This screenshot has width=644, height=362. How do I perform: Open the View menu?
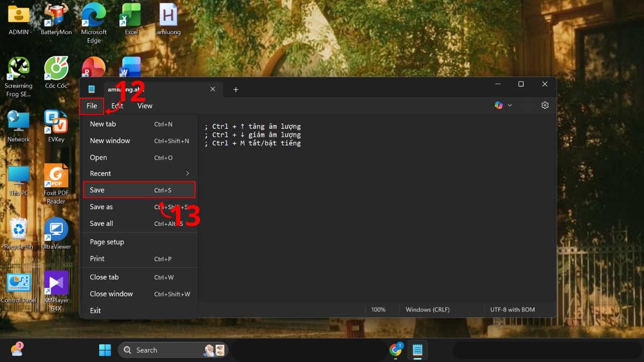click(145, 106)
